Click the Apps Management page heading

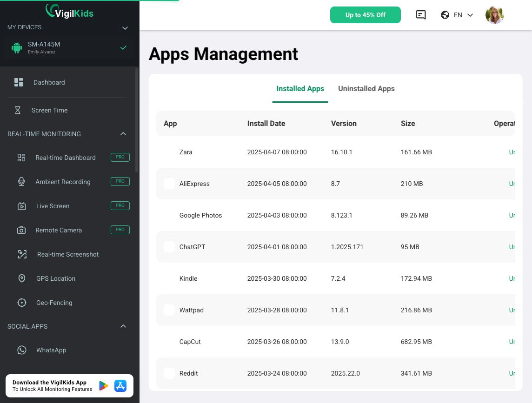point(223,54)
